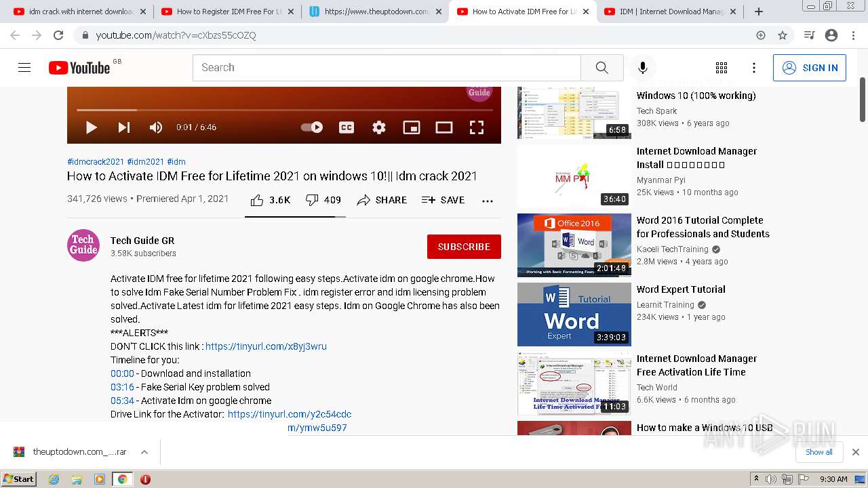868x488 pixels.
Task: Click the search magnifier button
Action: (x=602, y=68)
